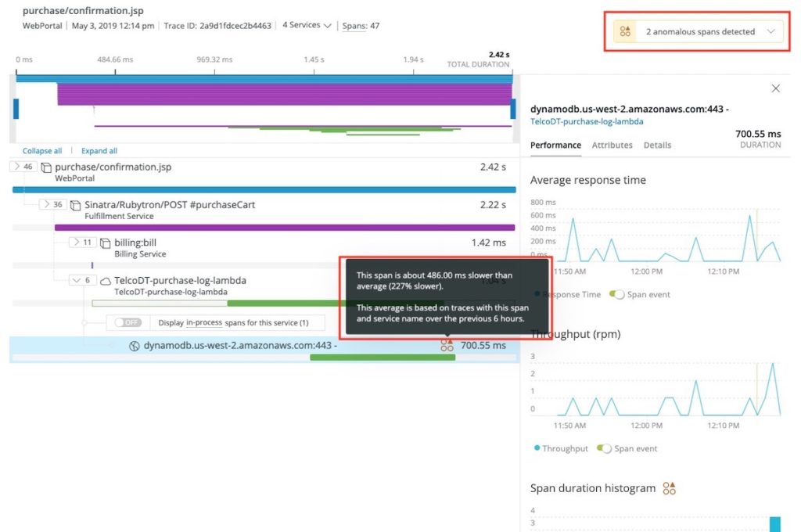Click the anomaly icon in the dynamodb span row

[447, 346]
